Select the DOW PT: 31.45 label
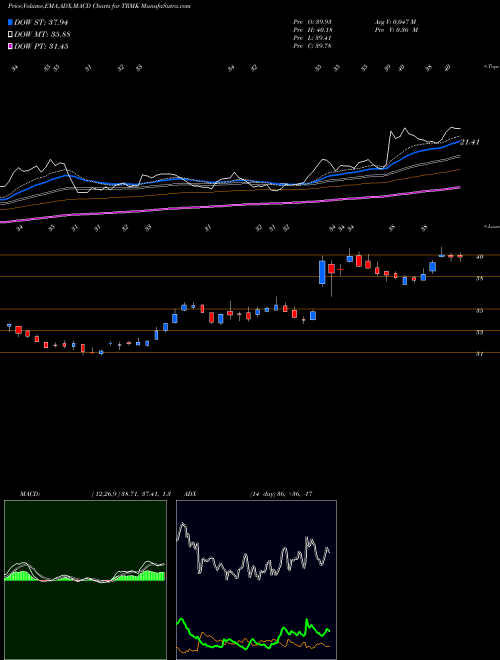This screenshot has width=500, height=660. [41, 46]
